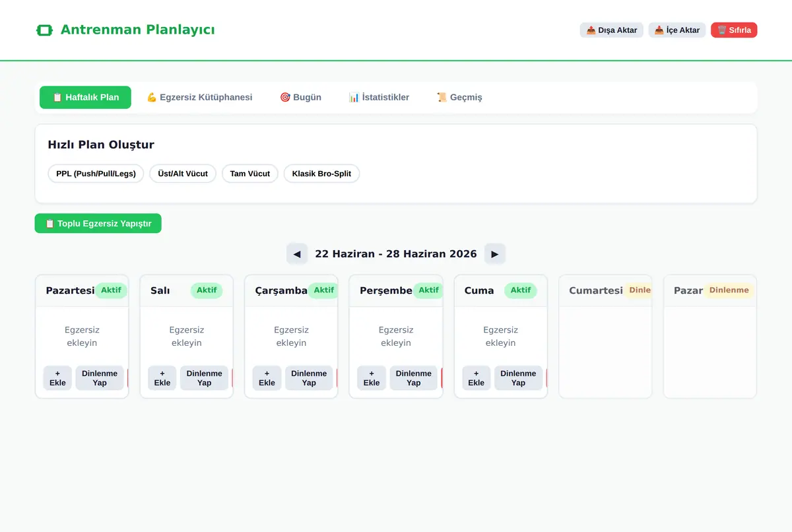
Task: Choose the Üst/Alt Vücut quick plan
Action: point(183,174)
